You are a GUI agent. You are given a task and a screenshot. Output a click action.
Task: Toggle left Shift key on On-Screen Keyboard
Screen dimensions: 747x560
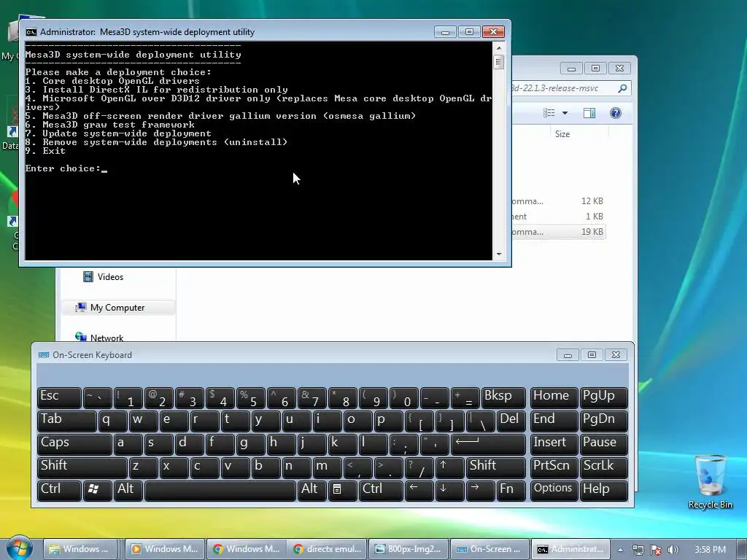[x=82, y=467]
